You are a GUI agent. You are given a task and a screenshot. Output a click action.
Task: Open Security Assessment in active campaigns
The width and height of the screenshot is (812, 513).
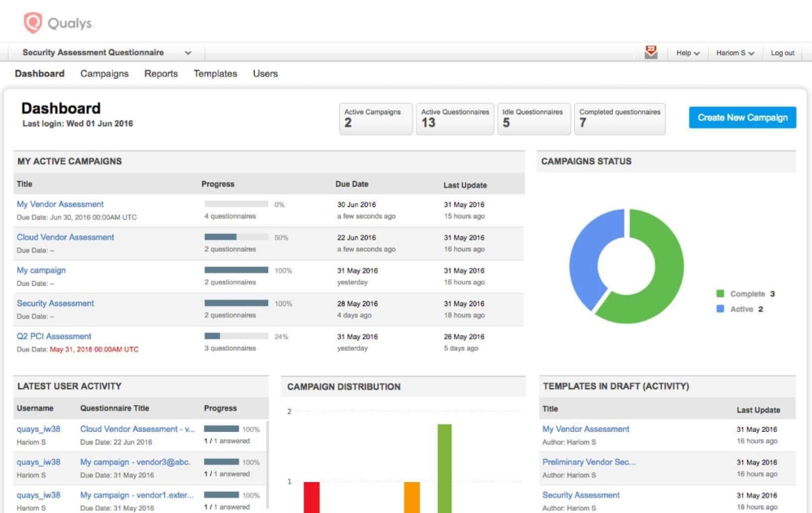pyautogui.click(x=55, y=304)
